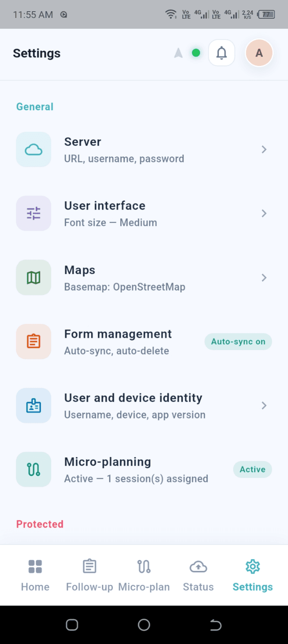The width and height of the screenshot is (288, 644).
Task: Open the Micro-planning title
Action: 108,462
